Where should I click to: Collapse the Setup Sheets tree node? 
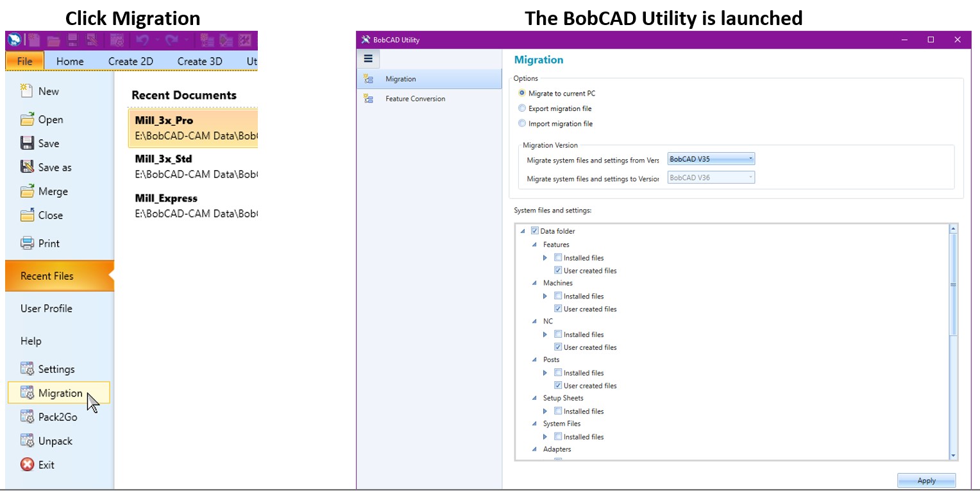click(534, 398)
